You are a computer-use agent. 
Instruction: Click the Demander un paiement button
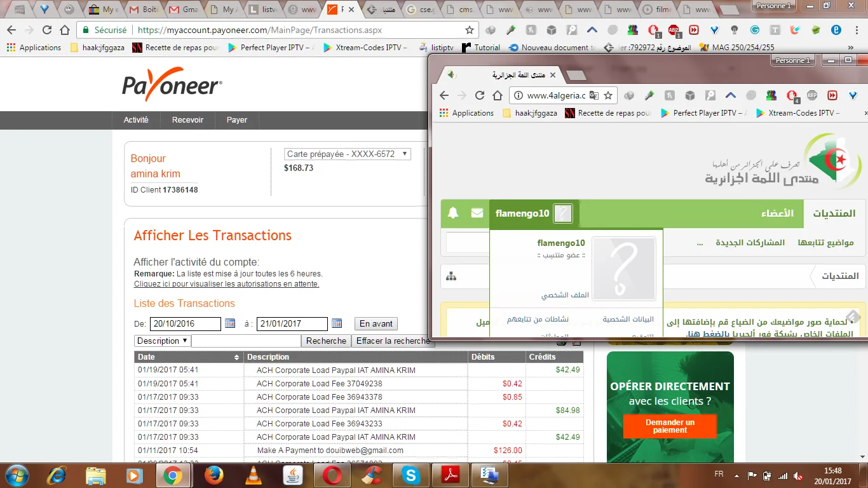pos(670,426)
